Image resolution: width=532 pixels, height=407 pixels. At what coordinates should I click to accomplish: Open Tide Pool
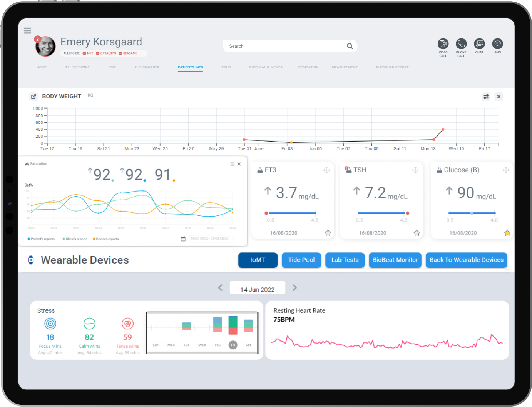[301, 260]
